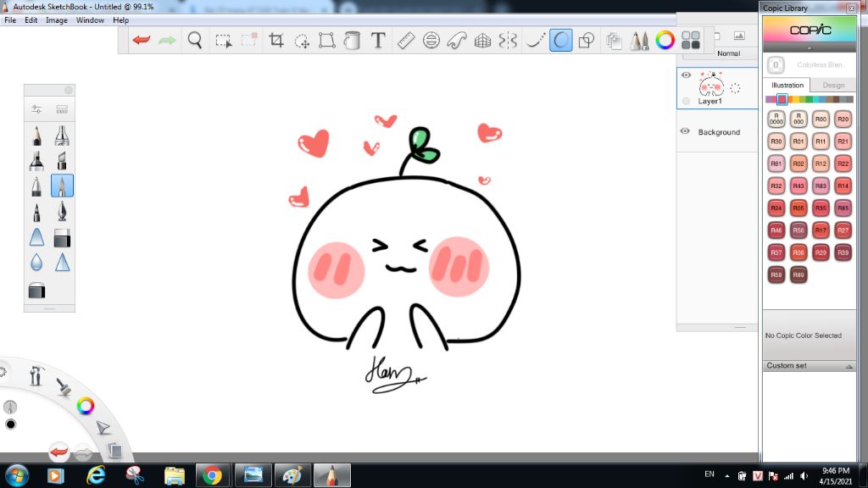Select the French Curve tool
The height and width of the screenshot is (488, 868).
(457, 40)
